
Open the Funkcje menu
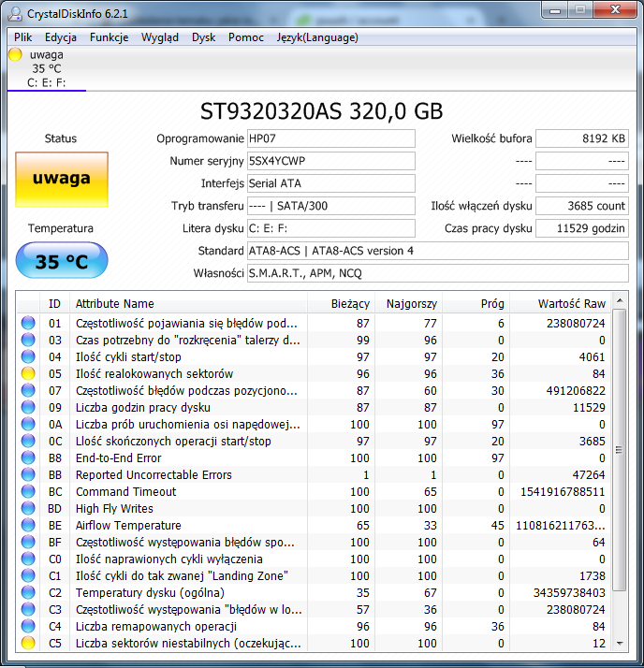click(110, 37)
